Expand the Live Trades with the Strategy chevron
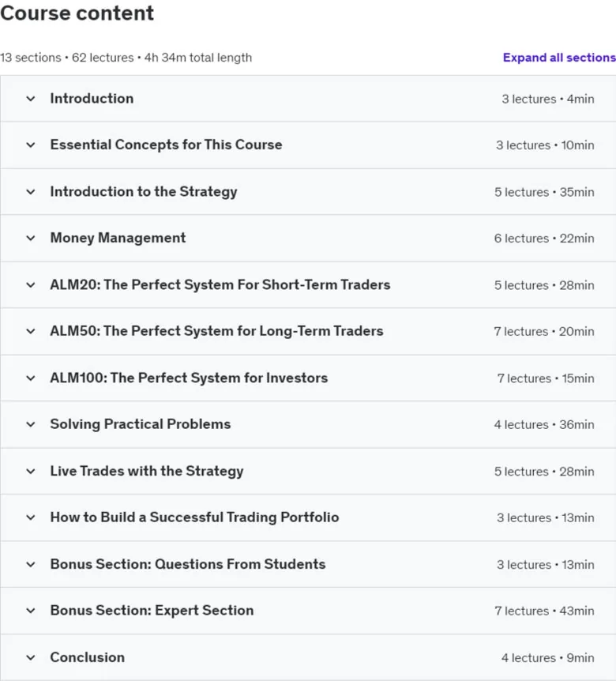This screenshot has height=681, width=616. coord(30,471)
